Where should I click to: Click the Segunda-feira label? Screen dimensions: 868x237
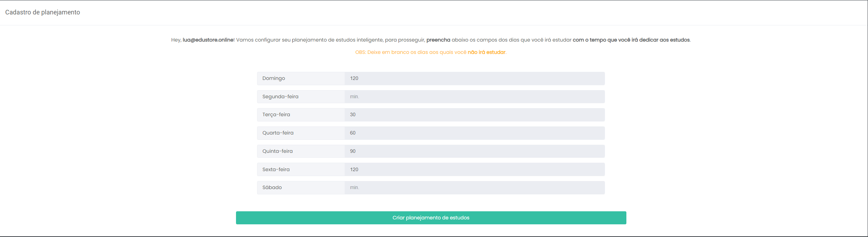click(280, 96)
